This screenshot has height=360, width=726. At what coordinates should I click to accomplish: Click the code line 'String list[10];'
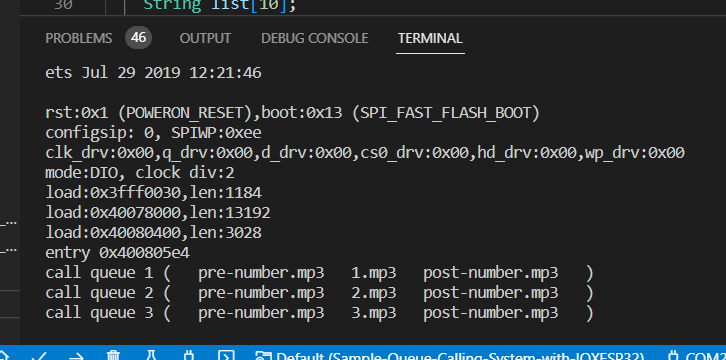[219, 6]
